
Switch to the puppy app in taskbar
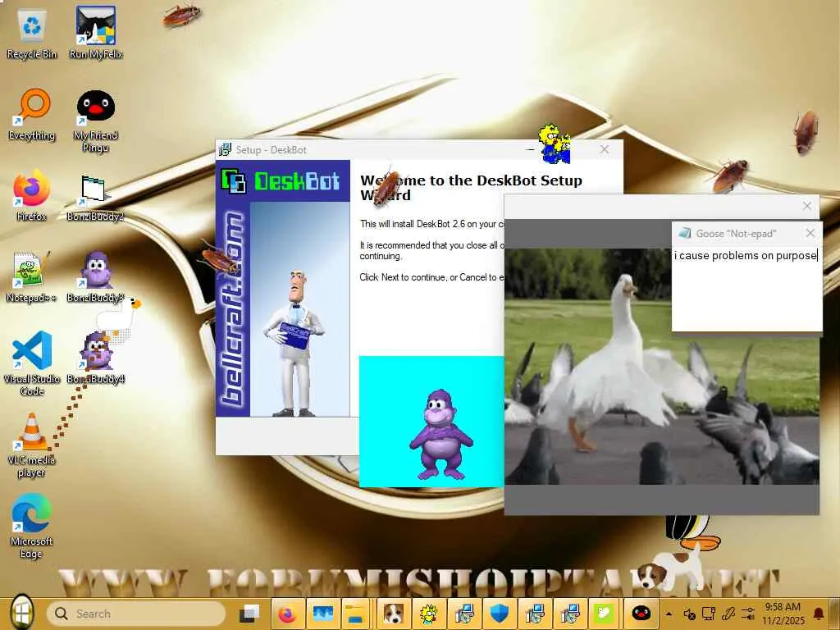[x=393, y=614]
